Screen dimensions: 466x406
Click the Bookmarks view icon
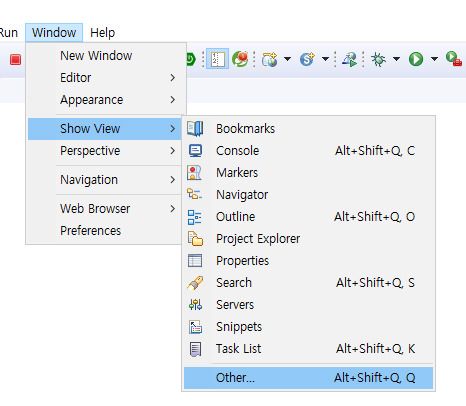coord(195,129)
